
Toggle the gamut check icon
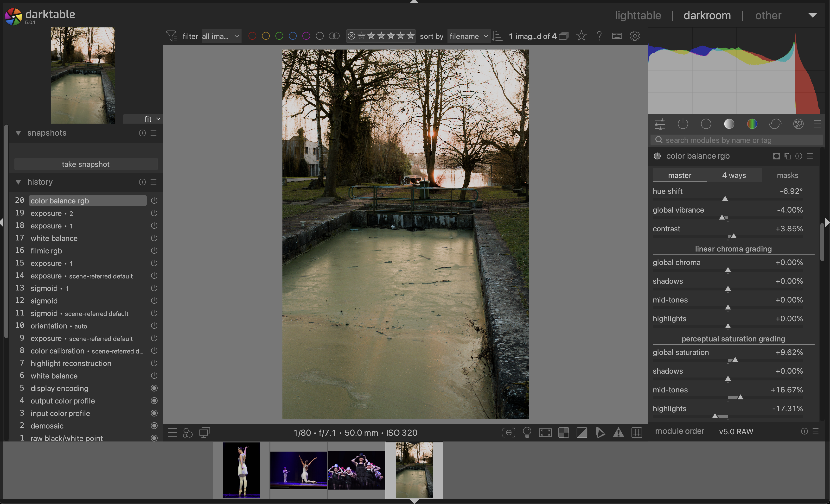click(618, 433)
